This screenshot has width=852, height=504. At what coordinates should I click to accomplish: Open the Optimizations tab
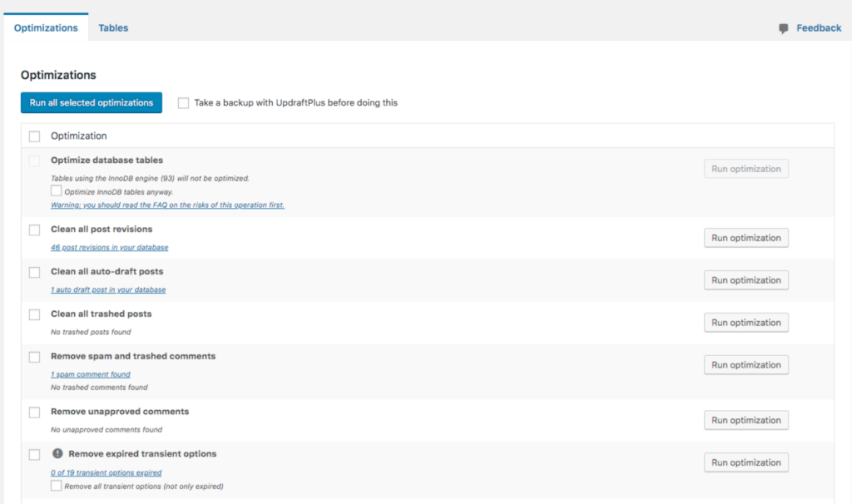coord(46,27)
